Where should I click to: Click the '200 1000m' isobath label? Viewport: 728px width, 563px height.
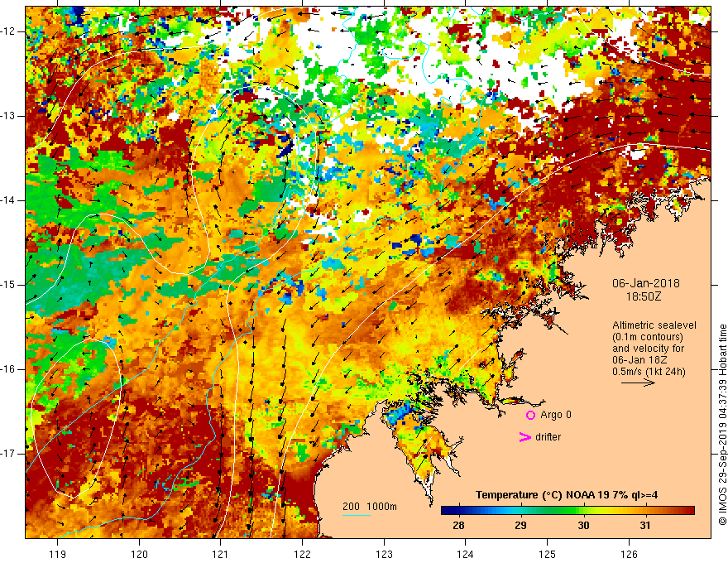click(x=370, y=507)
